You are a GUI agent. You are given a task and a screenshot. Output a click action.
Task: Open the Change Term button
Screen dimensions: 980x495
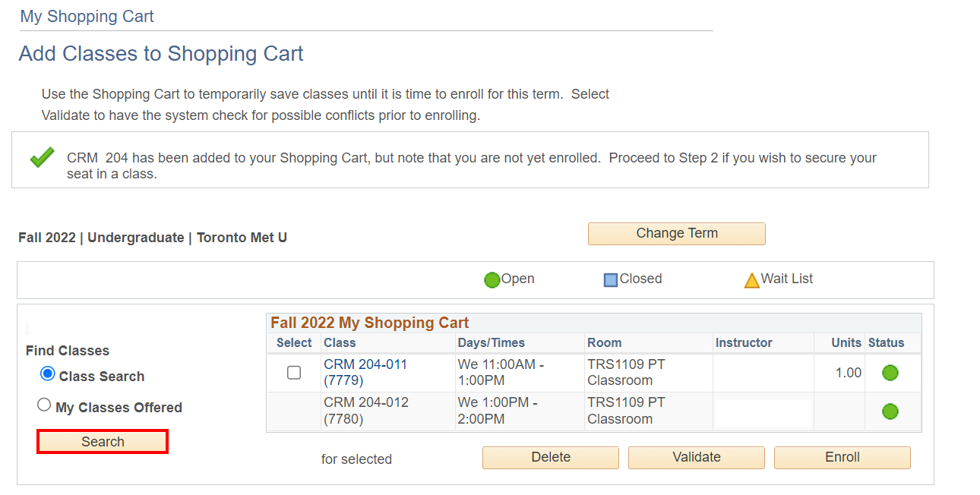(x=676, y=234)
